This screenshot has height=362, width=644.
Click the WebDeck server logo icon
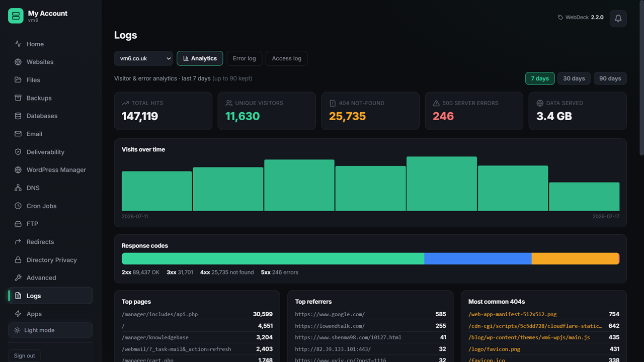click(x=16, y=16)
